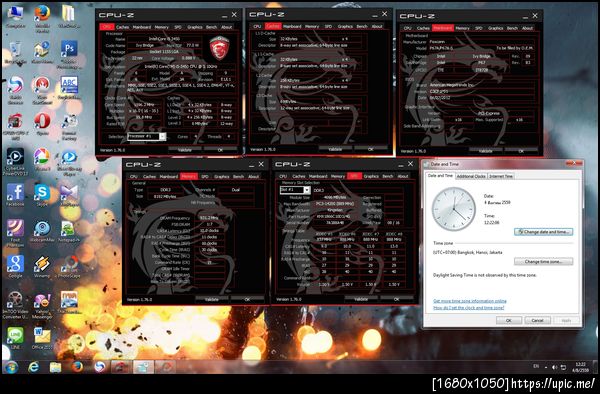This screenshot has width=600, height=394.
Task: Open the Recycle Bin desktop icon
Action: click(x=15, y=52)
